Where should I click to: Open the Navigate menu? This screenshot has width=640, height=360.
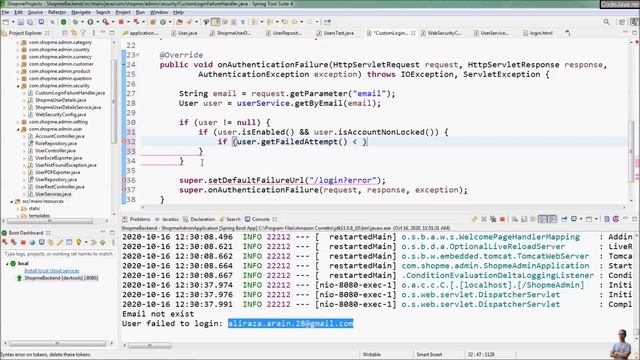point(81,12)
